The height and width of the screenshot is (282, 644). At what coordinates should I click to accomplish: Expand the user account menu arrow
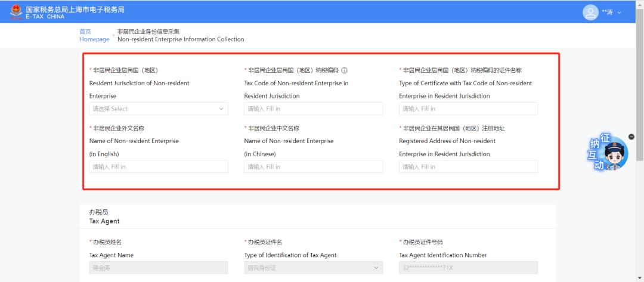coord(619,13)
